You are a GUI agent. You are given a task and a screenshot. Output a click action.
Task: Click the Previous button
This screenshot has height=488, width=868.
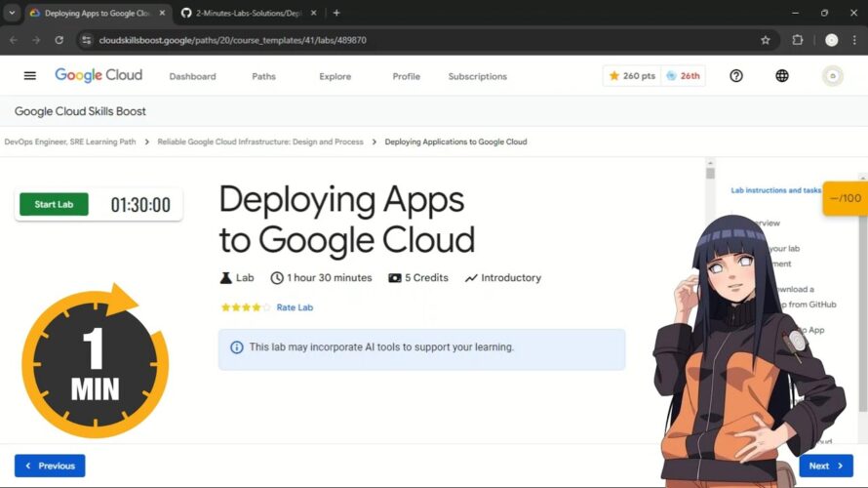point(50,466)
